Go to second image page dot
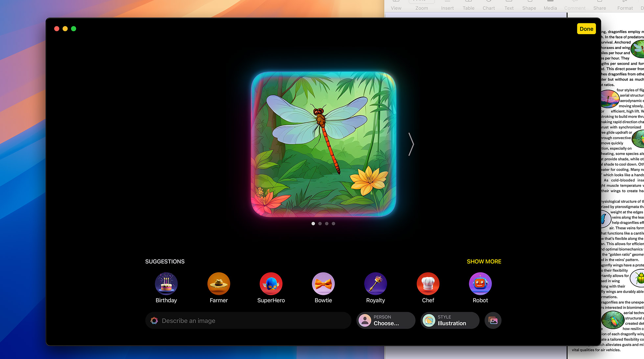The width and height of the screenshot is (644, 359). pyautogui.click(x=320, y=224)
